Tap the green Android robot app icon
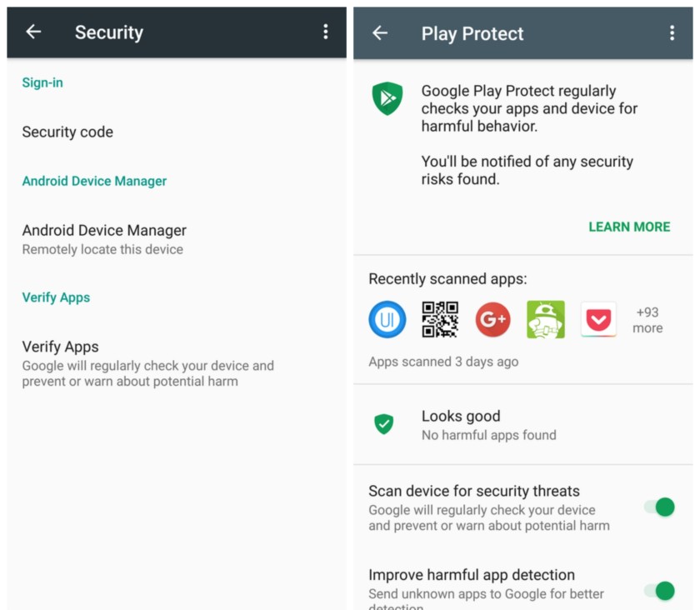The image size is (700, 610). click(x=546, y=319)
